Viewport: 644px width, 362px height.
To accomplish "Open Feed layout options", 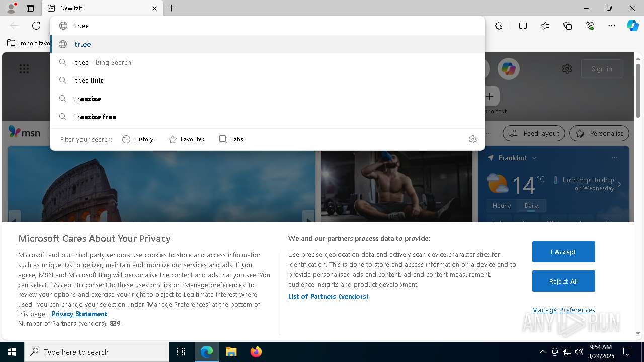I will pyautogui.click(x=534, y=133).
